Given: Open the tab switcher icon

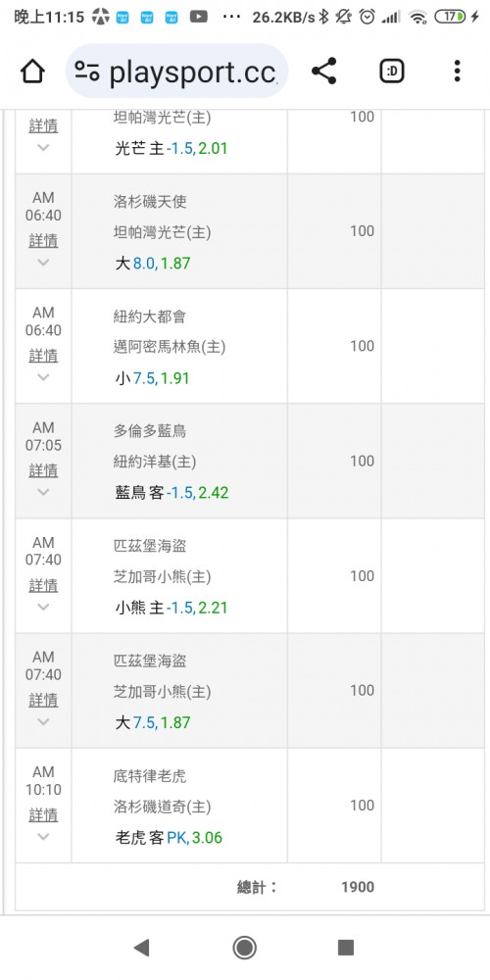Looking at the screenshot, I should coord(392,72).
